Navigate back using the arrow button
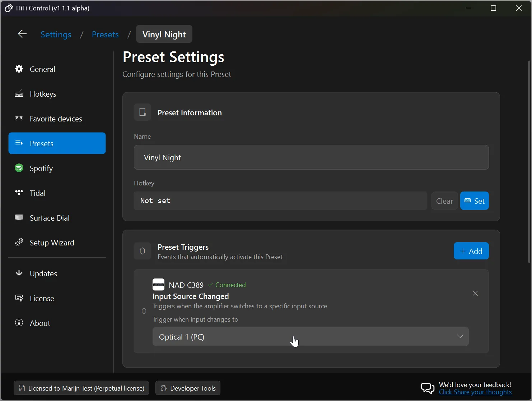This screenshot has height=401, width=532. click(x=22, y=34)
